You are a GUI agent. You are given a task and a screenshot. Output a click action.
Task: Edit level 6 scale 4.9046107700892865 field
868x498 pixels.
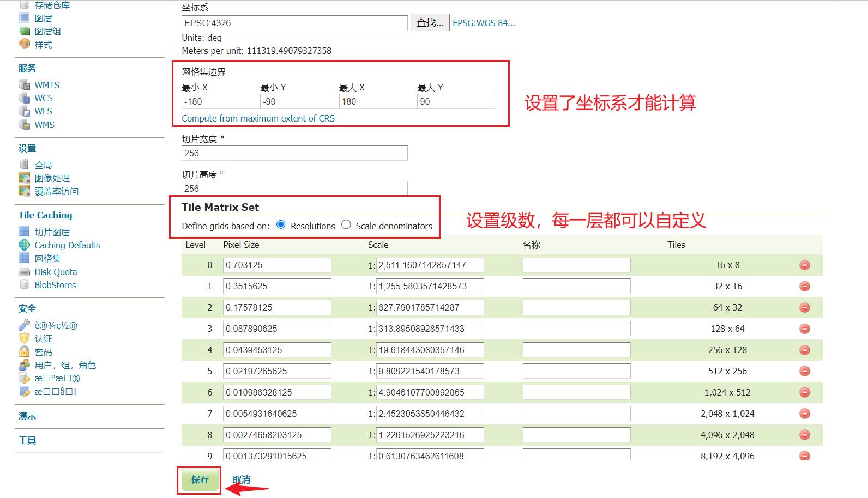pos(430,392)
